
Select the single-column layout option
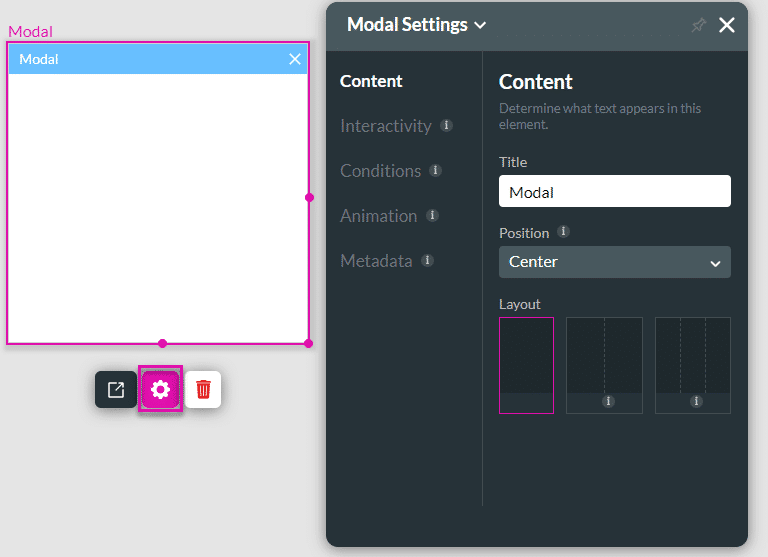526,365
